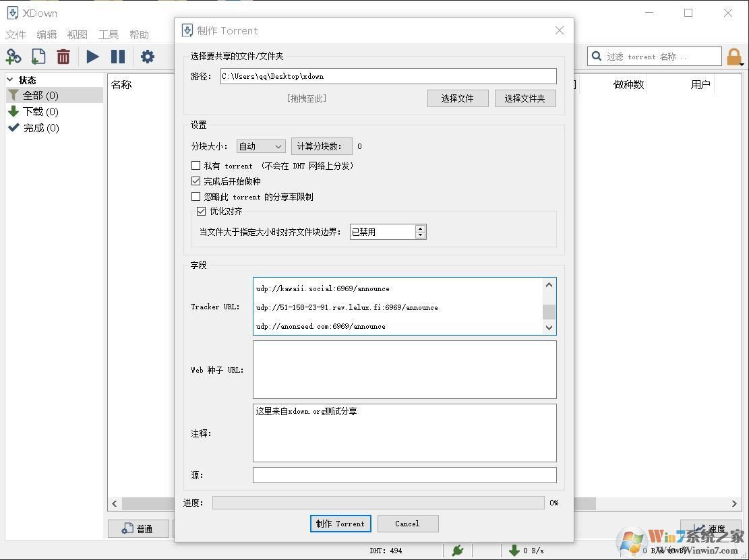Viewport: 749px width, 560px height.
Task: Click the orange lock icon beside the search box
Action: coord(733,57)
